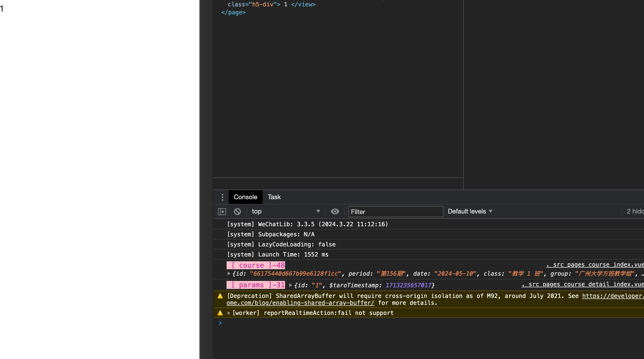The height and width of the screenshot is (359, 644).
Task: Focus the console Filter input field
Action: tap(395, 212)
